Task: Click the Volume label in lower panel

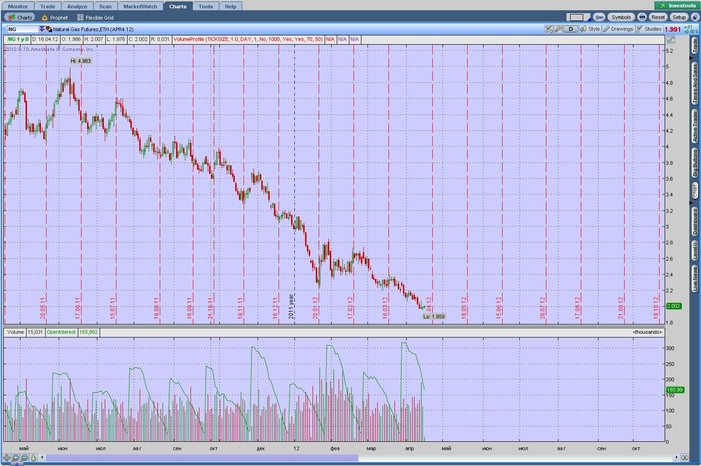Action: [x=16, y=332]
